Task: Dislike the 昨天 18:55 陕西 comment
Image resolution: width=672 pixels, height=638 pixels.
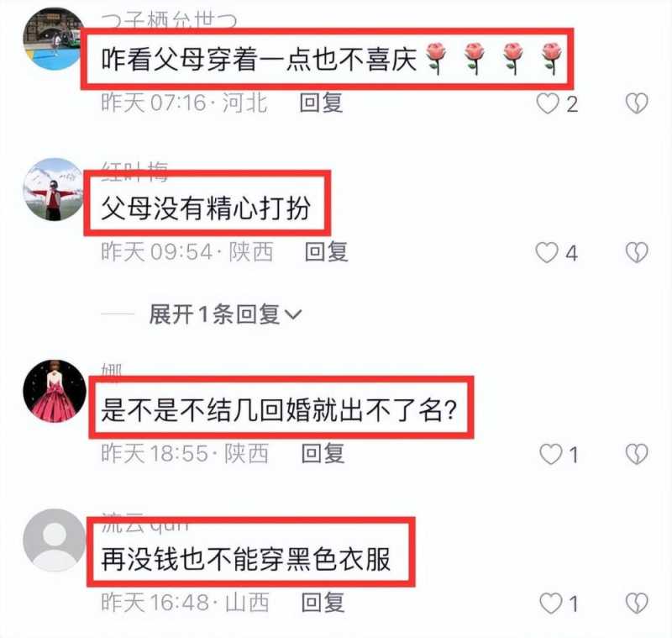Action: point(637,455)
